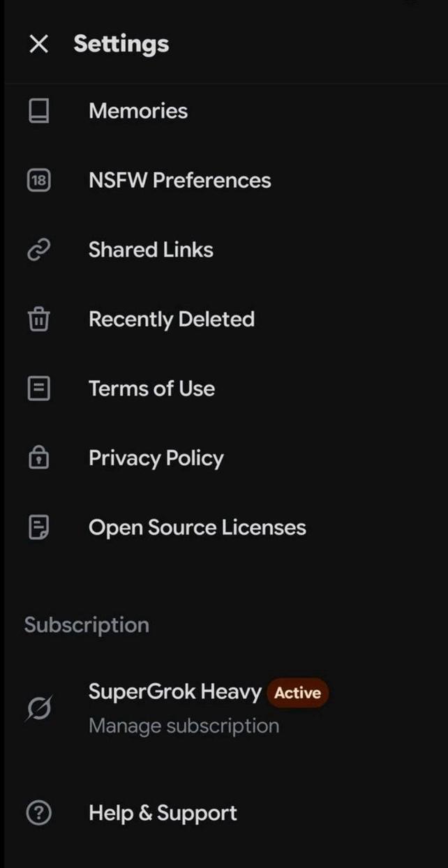View your Shared Links

(x=151, y=249)
